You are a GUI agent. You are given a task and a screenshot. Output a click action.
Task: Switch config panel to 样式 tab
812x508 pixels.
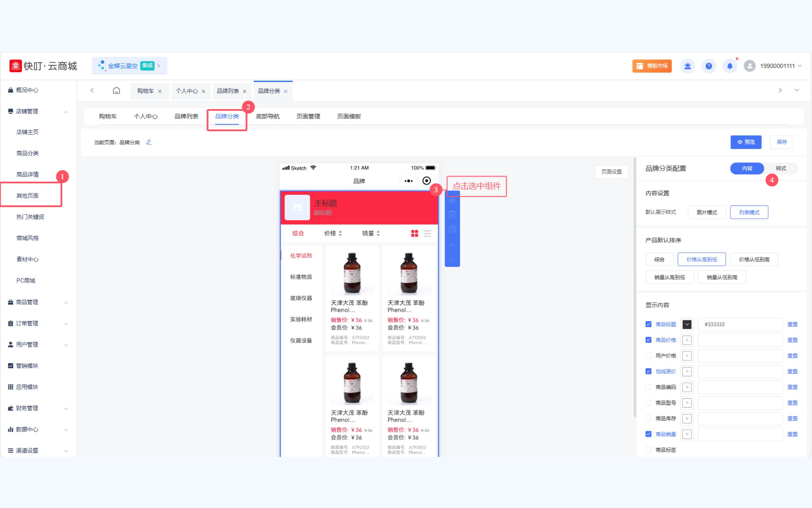pyautogui.click(x=781, y=168)
